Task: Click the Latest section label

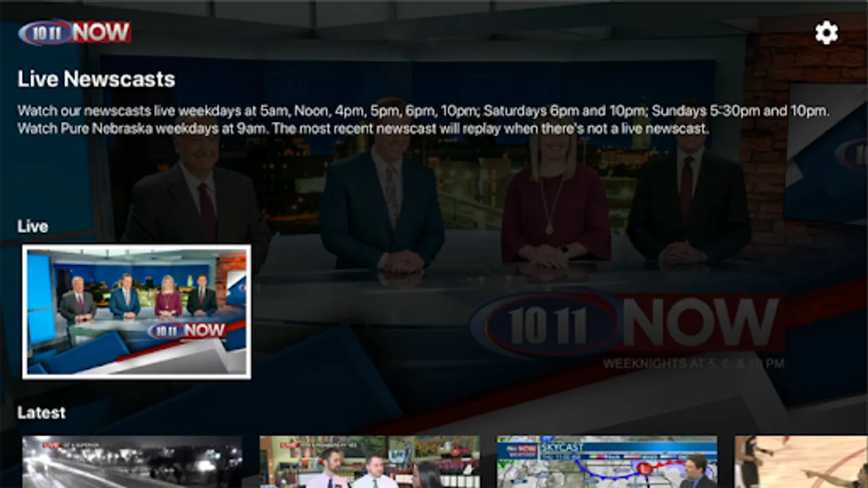Action: [x=41, y=413]
